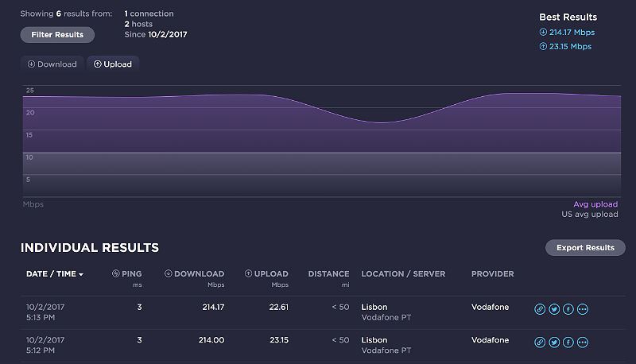The width and height of the screenshot is (636, 364).
Task: Switch chart to Download tab
Action: [x=52, y=64]
